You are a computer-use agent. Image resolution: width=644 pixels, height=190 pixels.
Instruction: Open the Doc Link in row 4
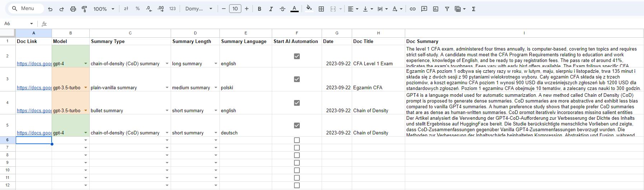pos(34,110)
